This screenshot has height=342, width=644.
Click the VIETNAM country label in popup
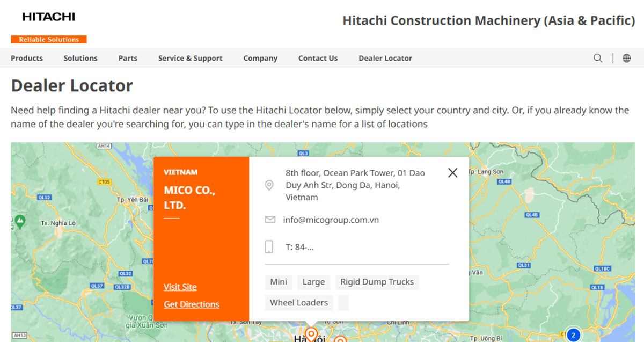(x=180, y=172)
